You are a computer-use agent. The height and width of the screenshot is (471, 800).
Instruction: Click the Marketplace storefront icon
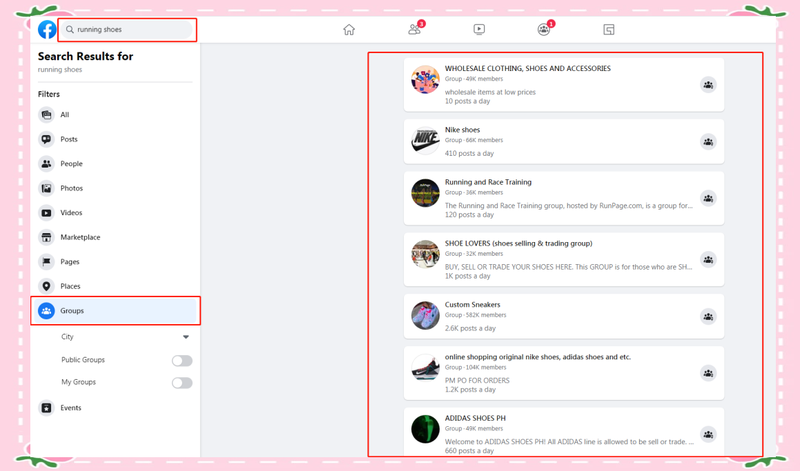point(46,237)
